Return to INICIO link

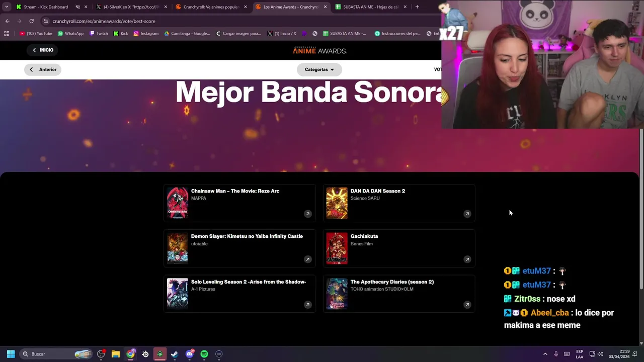coord(43,50)
